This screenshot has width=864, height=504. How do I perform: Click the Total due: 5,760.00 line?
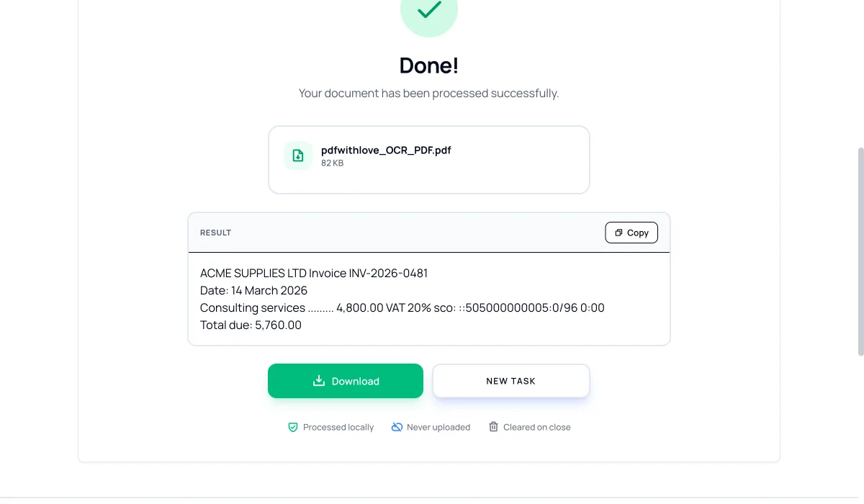coord(251,325)
